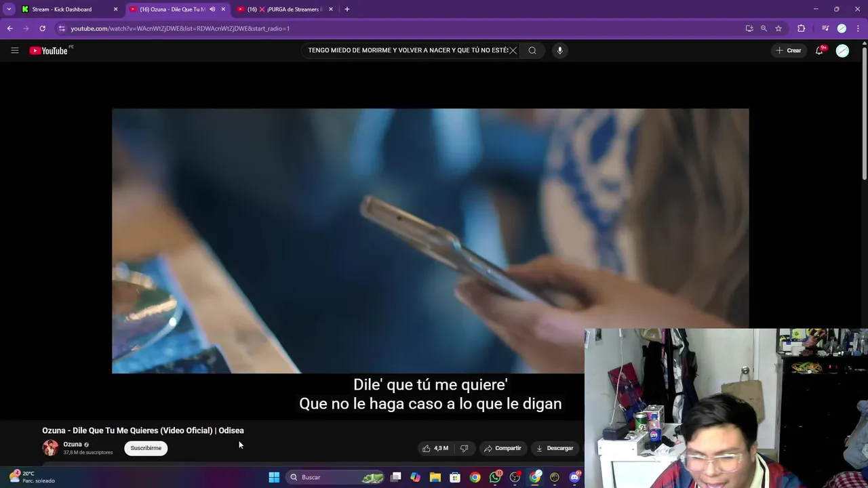Download the video with Descargar
Image resolution: width=868 pixels, height=488 pixels.
pyautogui.click(x=555, y=448)
